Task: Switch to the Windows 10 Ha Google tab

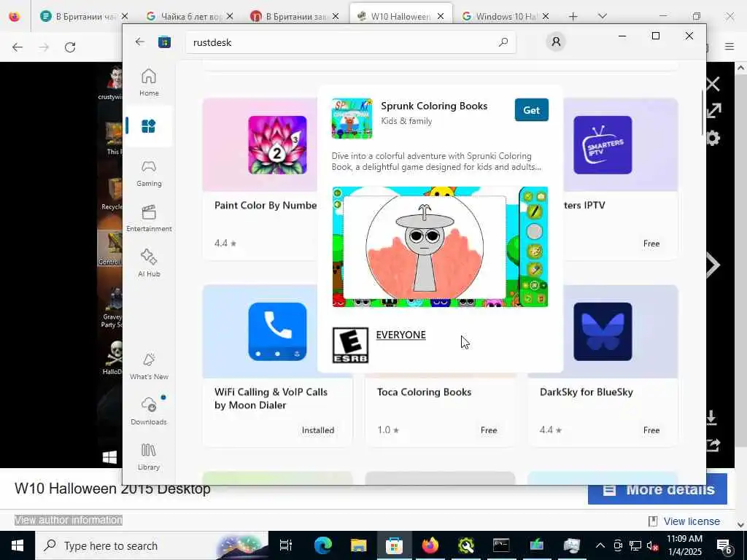Action: [x=506, y=16]
